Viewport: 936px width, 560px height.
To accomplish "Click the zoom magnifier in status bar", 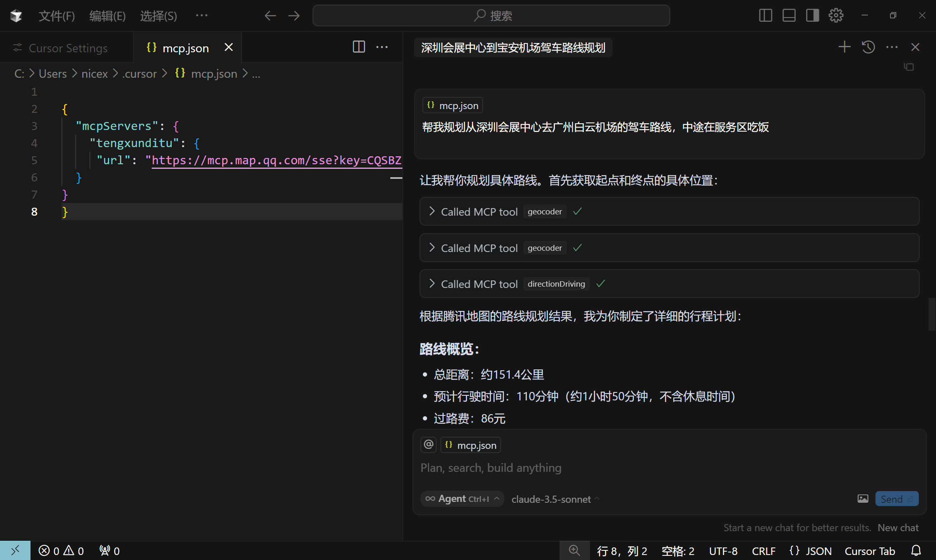I will click(x=575, y=550).
